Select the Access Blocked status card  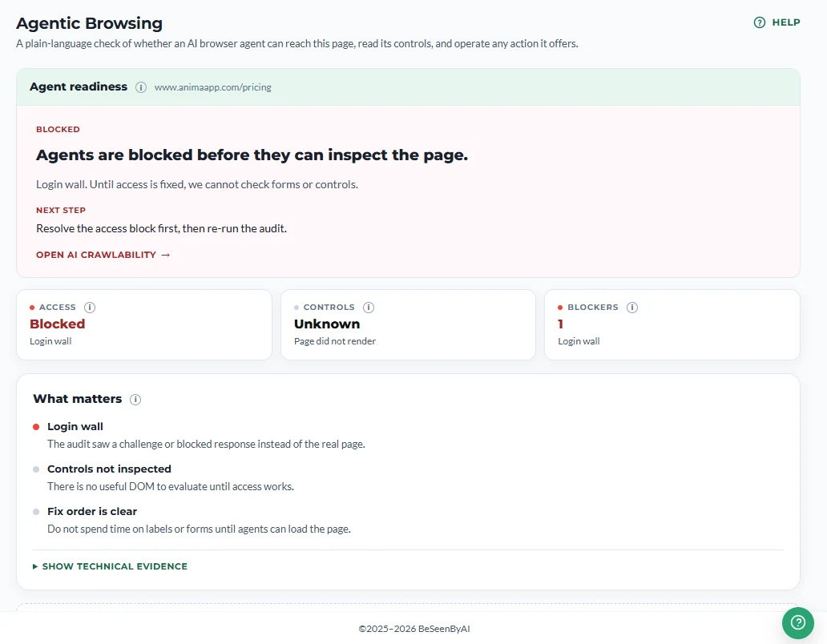(144, 324)
